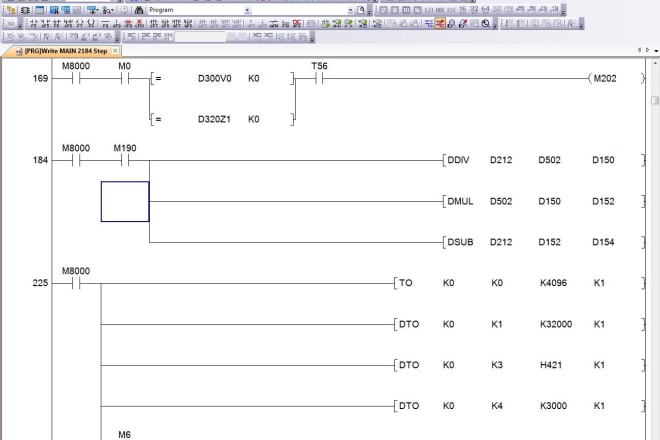Select the TO K0 K0 K4096 K1 instruction
This screenshot has width=660, height=440.
pyautogui.click(x=519, y=283)
